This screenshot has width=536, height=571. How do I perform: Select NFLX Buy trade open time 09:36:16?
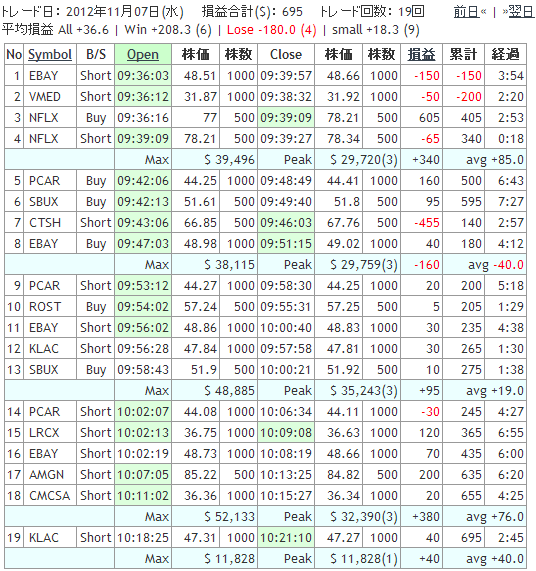coord(143,118)
